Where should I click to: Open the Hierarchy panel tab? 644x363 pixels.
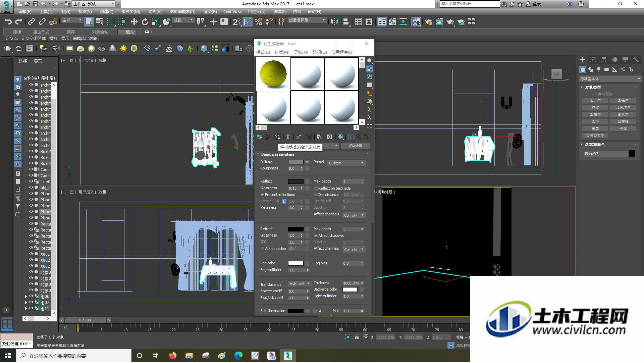pyautogui.click(x=604, y=60)
